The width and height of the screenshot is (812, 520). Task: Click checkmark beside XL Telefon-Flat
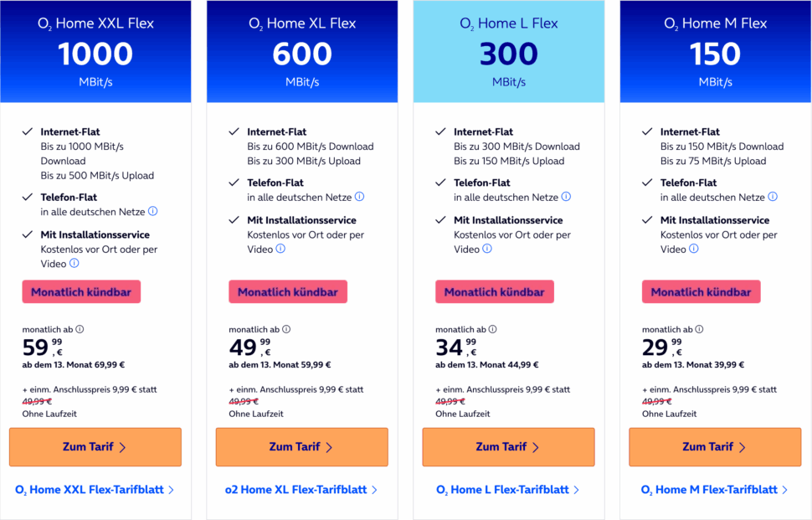pyautogui.click(x=232, y=183)
